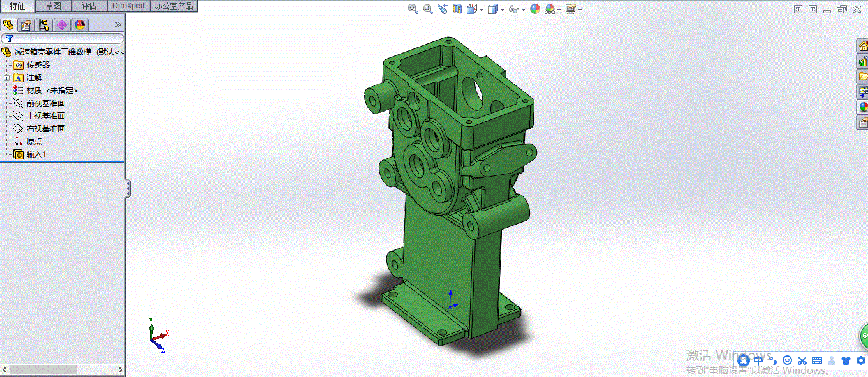
Task: Click the green floating circle badge
Action: [x=864, y=336]
